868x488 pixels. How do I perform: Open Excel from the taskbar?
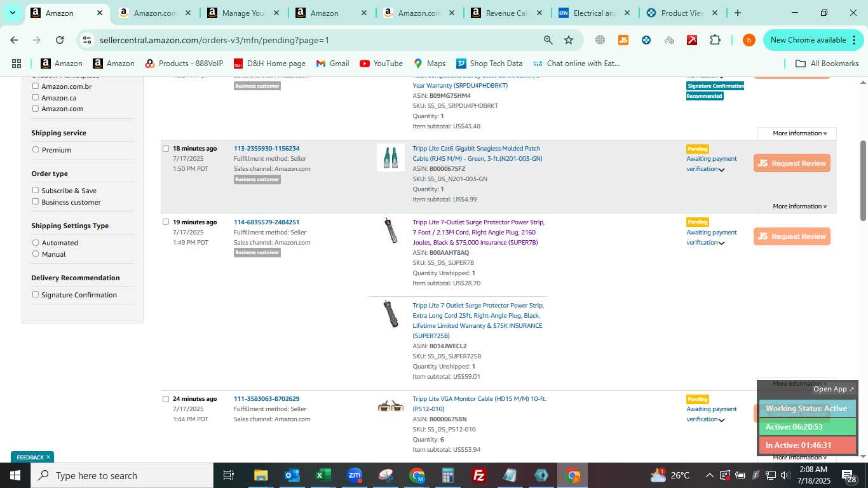point(323,475)
